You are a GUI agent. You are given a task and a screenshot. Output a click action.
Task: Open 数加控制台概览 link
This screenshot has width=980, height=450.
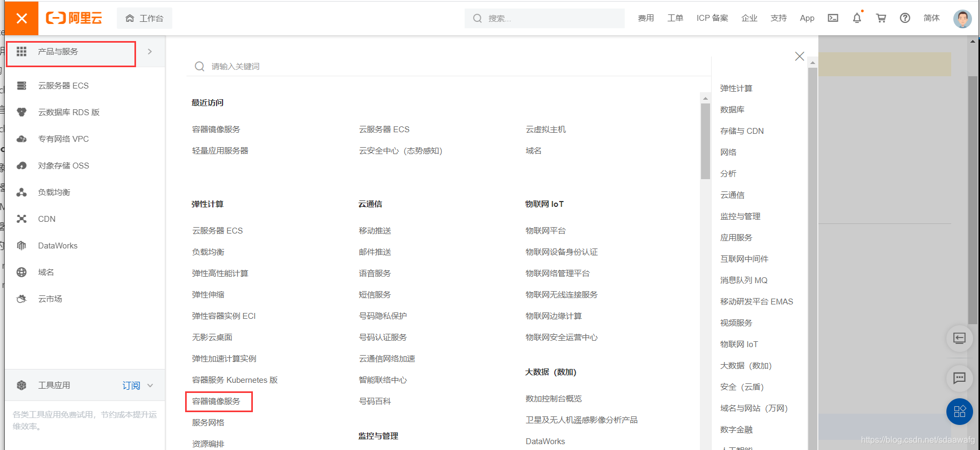click(x=554, y=398)
